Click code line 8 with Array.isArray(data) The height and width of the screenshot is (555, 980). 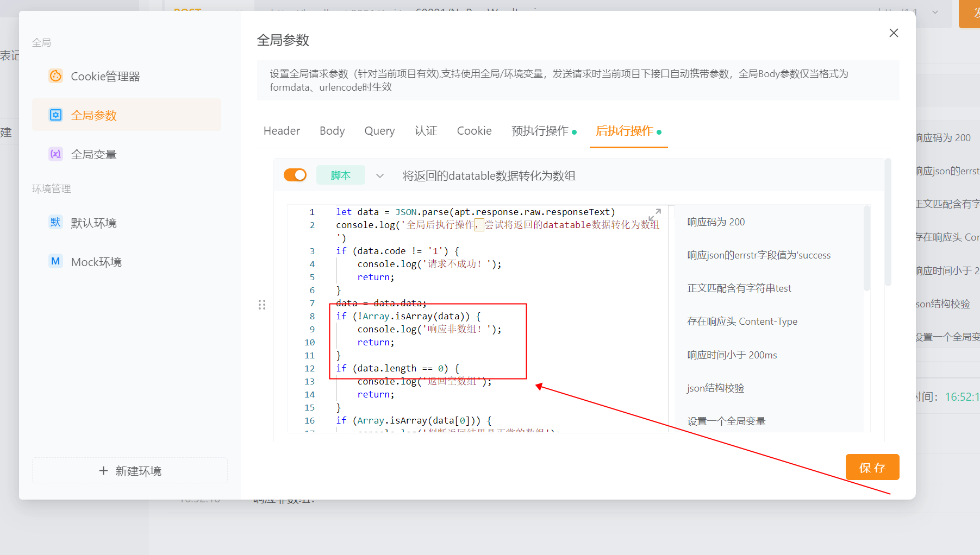(408, 316)
